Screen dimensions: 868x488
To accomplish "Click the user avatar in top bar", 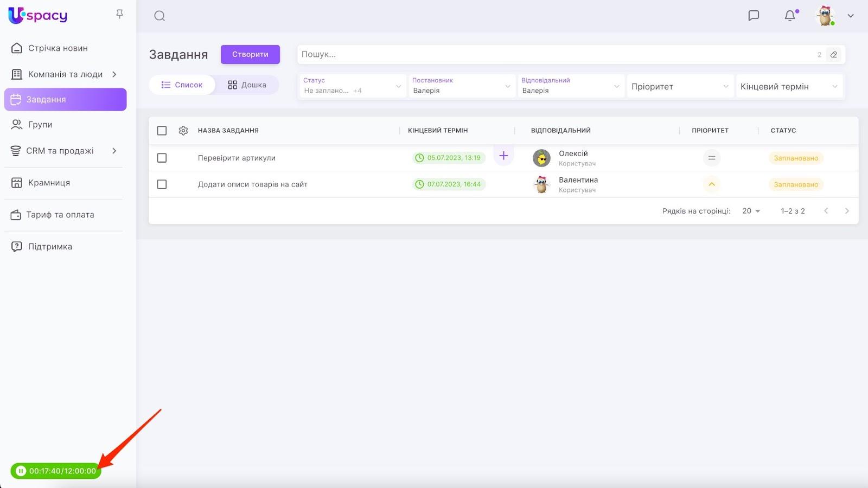I will (x=825, y=16).
